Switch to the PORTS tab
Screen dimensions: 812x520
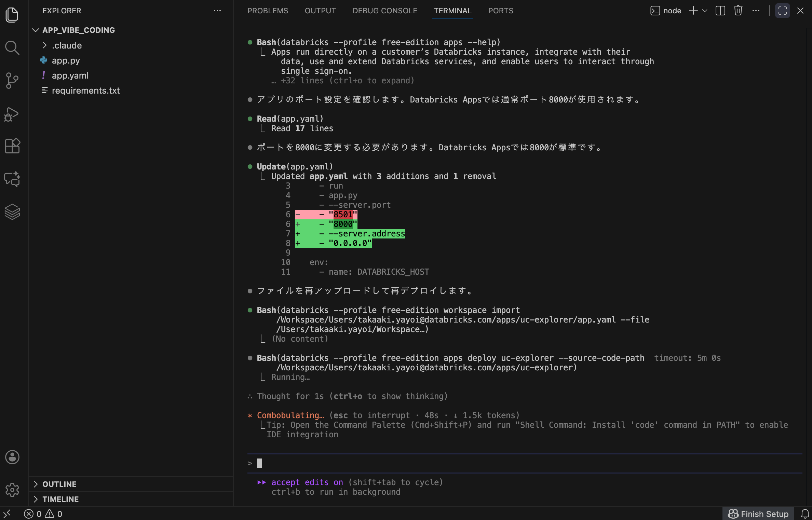[x=500, y=11]
